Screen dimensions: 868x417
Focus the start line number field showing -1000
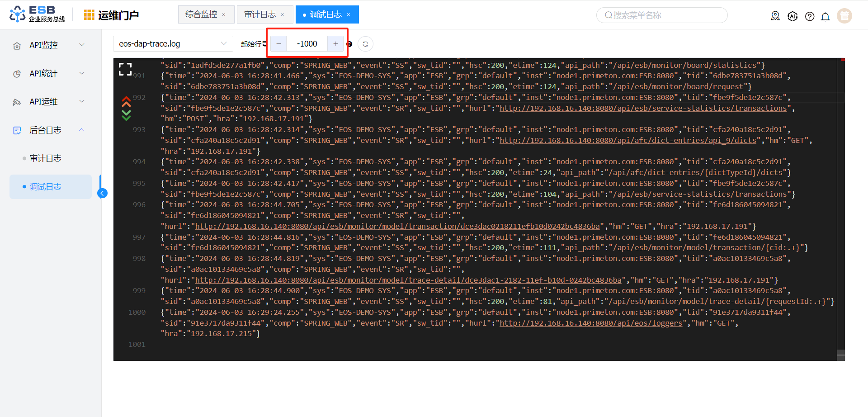point(307,44)
